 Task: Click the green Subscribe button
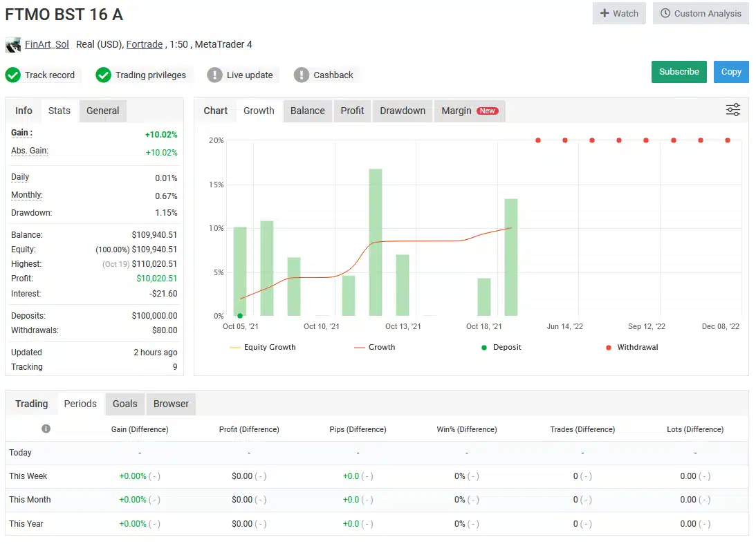click(679, 72)
